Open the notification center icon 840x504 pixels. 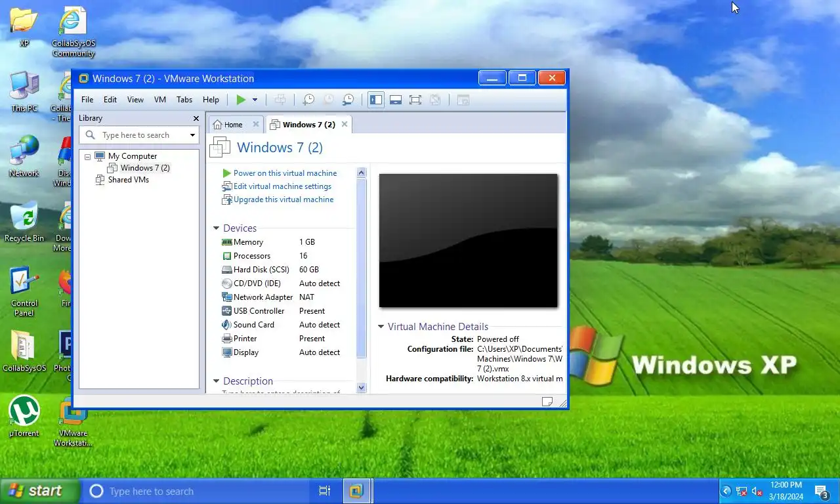coord(822,491)
